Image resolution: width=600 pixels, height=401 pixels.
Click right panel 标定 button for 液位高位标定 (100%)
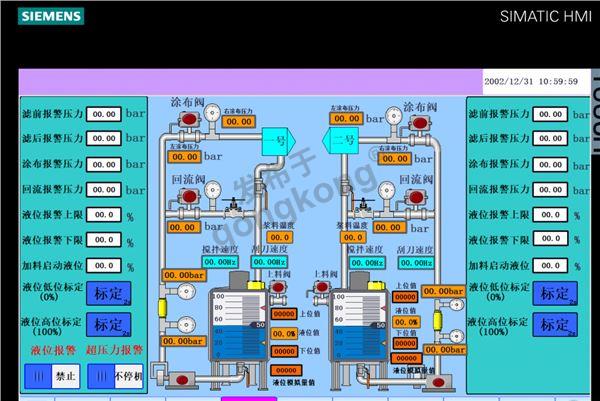[x=555, y=325]
